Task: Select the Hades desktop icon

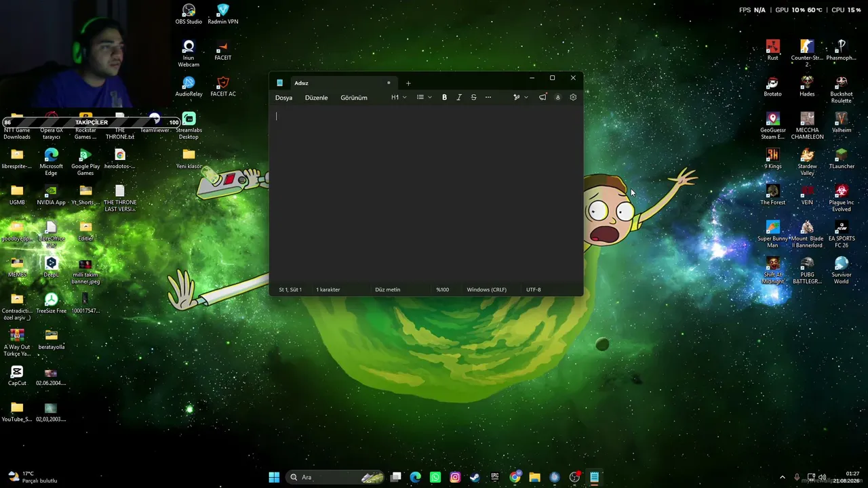Action: pos(807,87)
